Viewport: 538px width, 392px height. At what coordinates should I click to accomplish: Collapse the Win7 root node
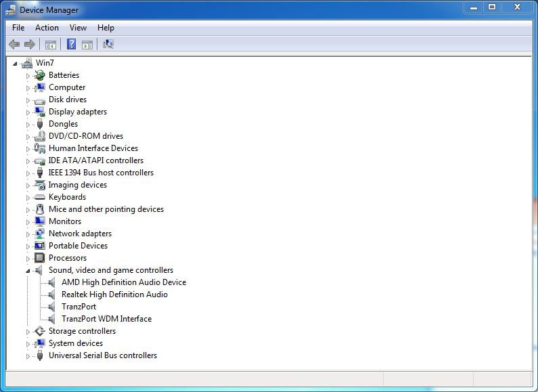(16, 64)
